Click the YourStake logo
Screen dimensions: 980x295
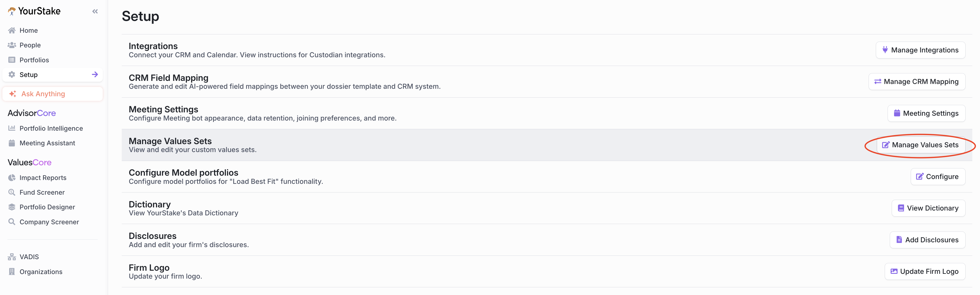click(34, 11)
